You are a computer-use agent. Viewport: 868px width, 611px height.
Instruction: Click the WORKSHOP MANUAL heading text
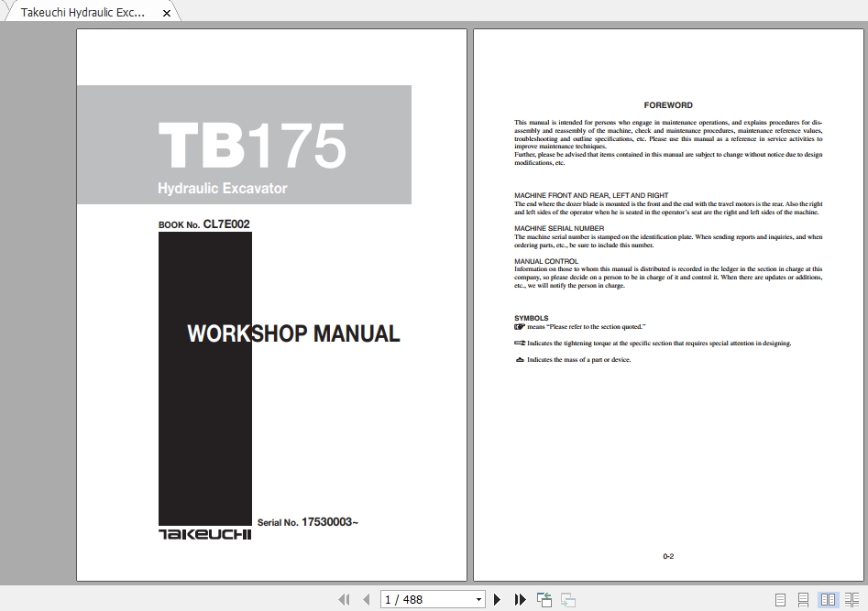tap(293, 333)
